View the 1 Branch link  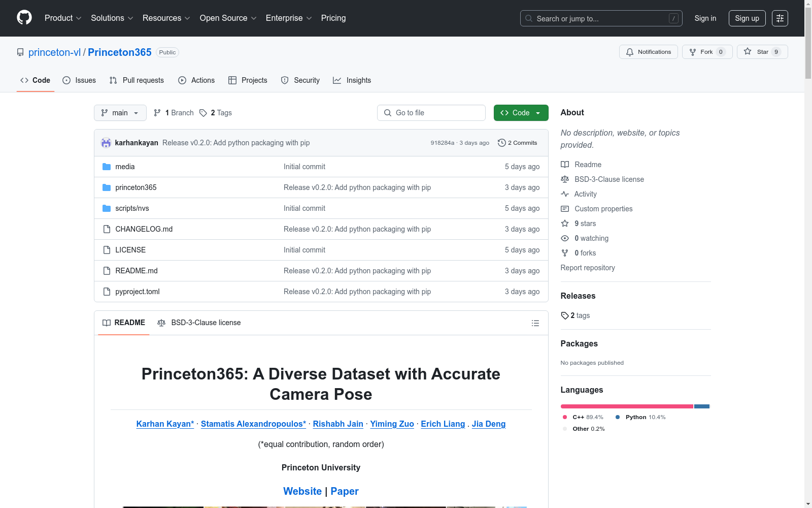pyautogui.click(x=174, y=113)
